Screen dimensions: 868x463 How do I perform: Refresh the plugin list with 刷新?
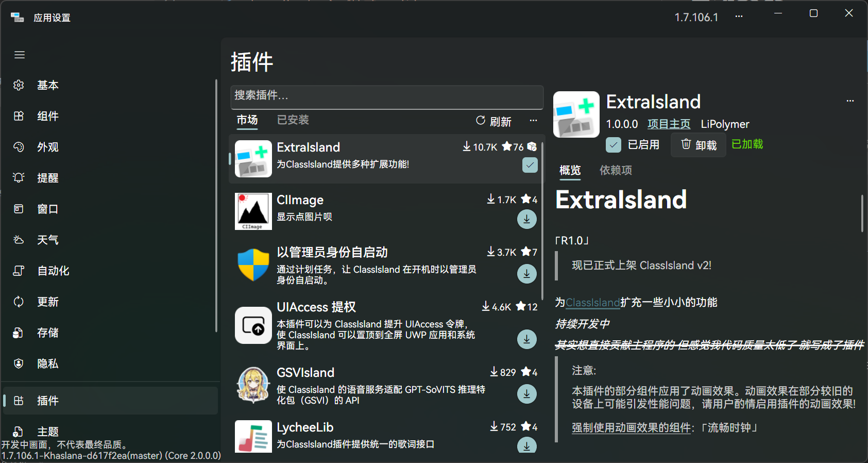click(493, 121)
